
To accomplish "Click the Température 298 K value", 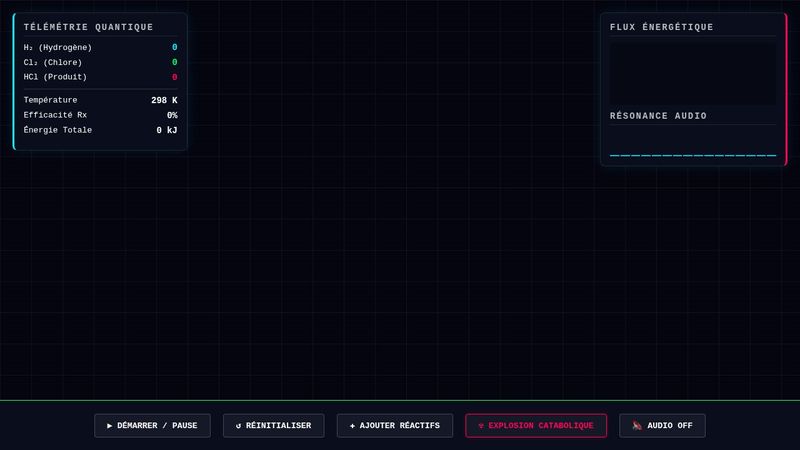I will click(x=164, y=101).
